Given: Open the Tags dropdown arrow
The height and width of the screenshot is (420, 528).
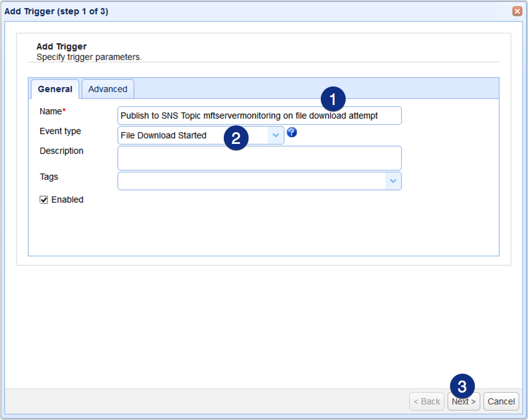Looking at the screenshot, I should click(393, 181).
